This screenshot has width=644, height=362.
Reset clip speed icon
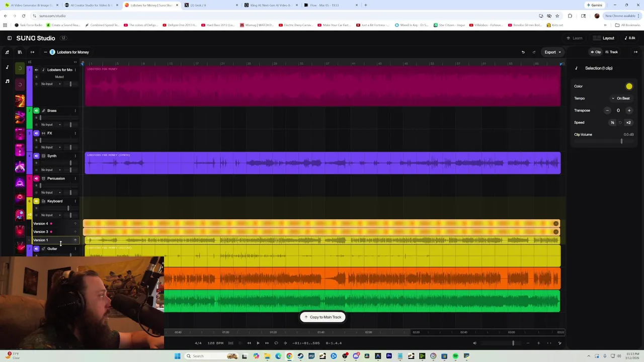pos(620,123)
